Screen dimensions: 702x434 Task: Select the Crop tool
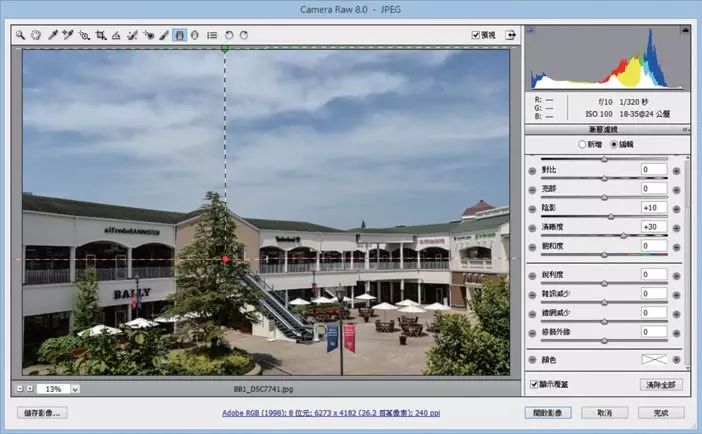click(101, 35)
